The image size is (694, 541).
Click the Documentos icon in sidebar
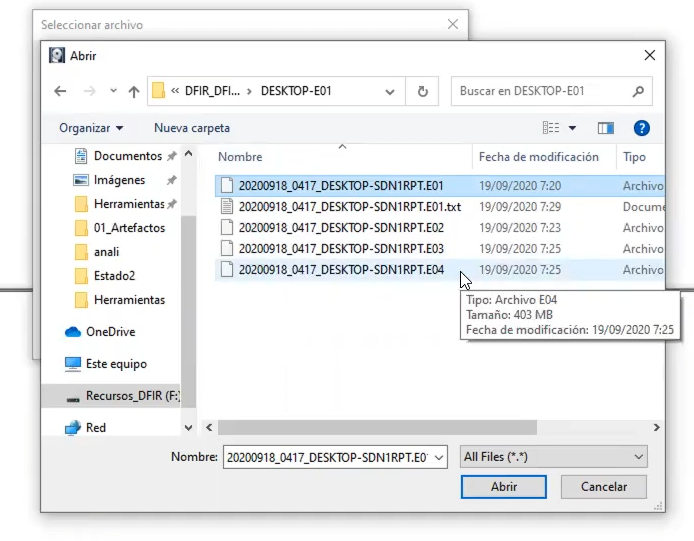[81, 156]
